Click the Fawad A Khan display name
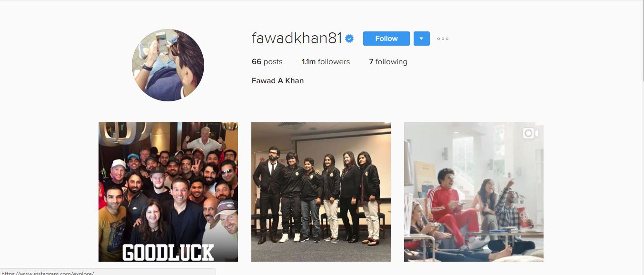The height and width of the screenshot is (275, 644). click(x=277, y=81)
